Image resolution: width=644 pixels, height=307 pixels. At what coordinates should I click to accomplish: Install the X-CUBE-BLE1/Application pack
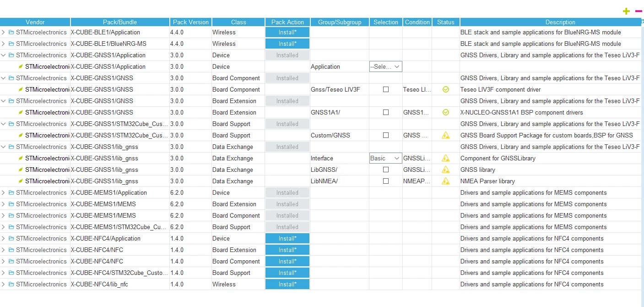coord(287,32)
